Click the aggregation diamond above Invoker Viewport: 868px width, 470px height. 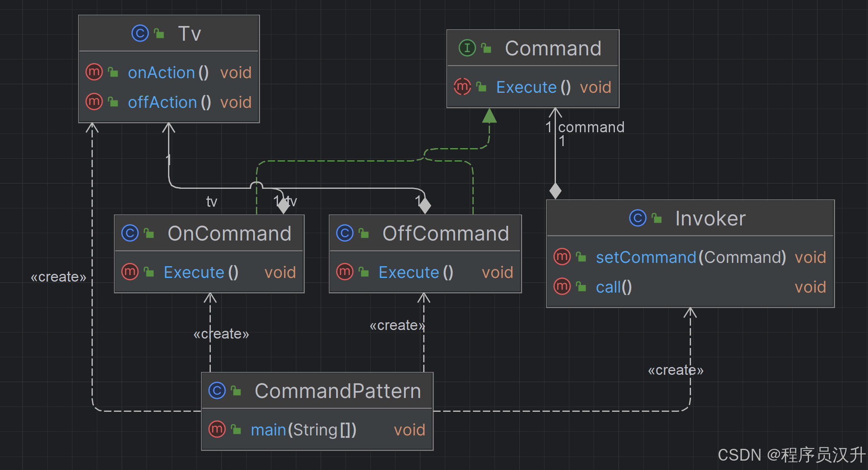[555, 190]
